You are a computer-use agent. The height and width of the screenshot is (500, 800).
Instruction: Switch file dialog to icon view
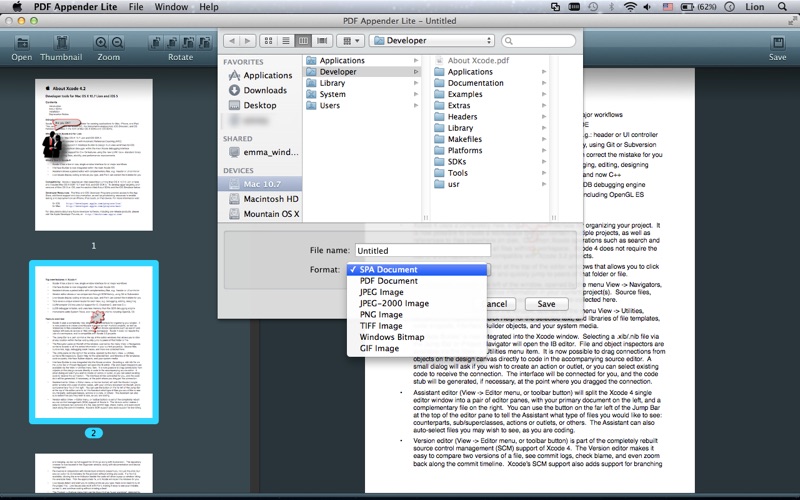click(x=268, y=41)
